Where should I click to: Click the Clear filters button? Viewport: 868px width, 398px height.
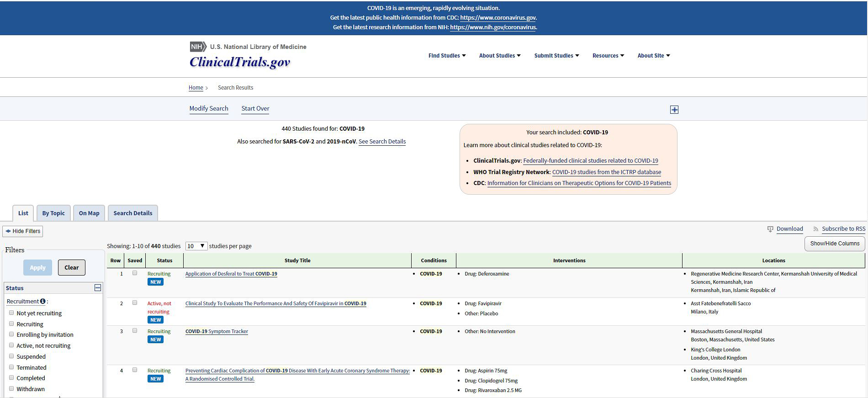(x=72, y=267)
